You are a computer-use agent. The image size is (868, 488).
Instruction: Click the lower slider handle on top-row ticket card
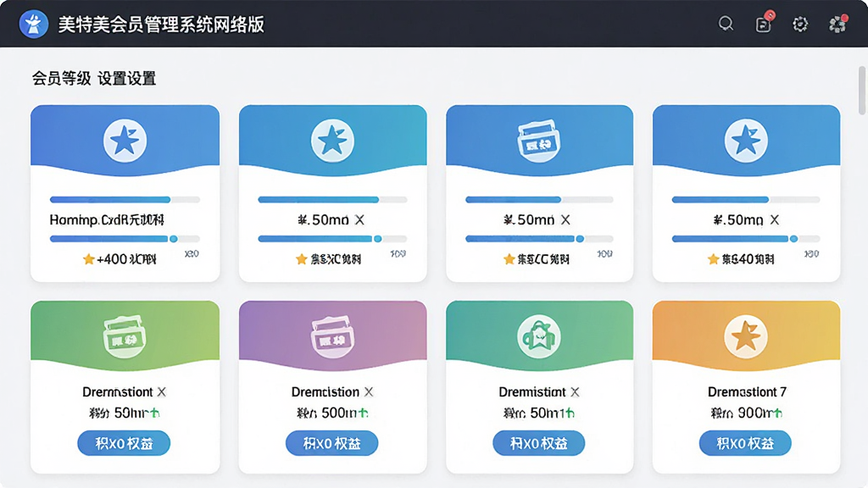tap(580, 239)
